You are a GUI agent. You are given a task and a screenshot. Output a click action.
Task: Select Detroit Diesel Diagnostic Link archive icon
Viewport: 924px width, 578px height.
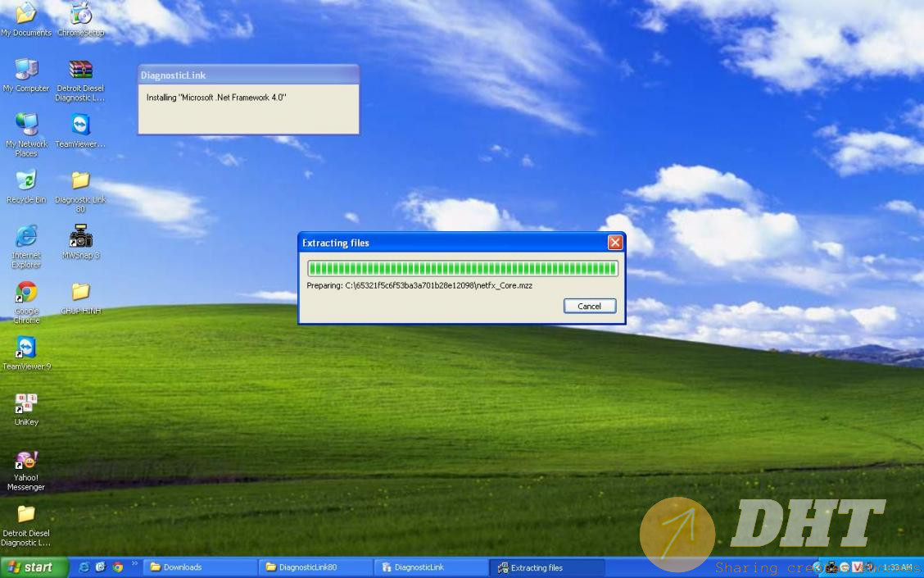coord(80,71)
